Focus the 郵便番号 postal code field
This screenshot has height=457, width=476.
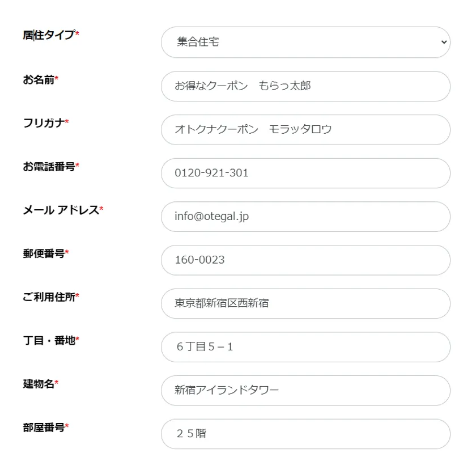pyautogui.click(x=305, y=260)
